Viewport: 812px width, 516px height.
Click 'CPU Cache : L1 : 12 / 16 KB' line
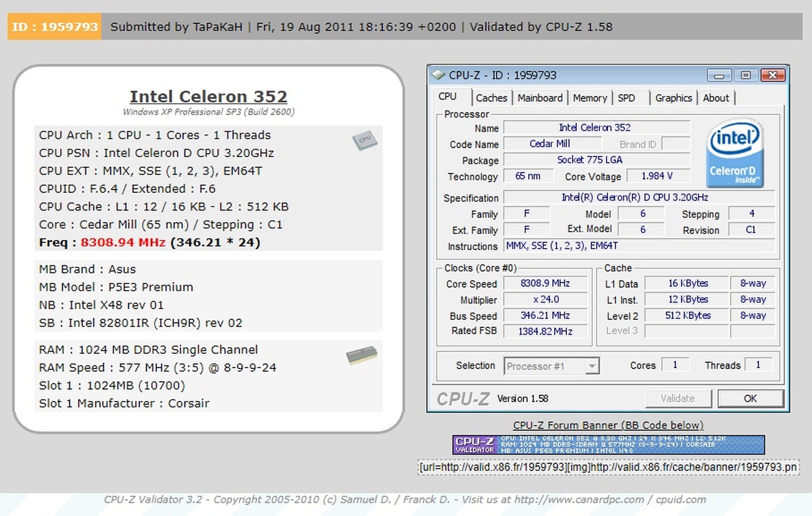click(164, 206)
